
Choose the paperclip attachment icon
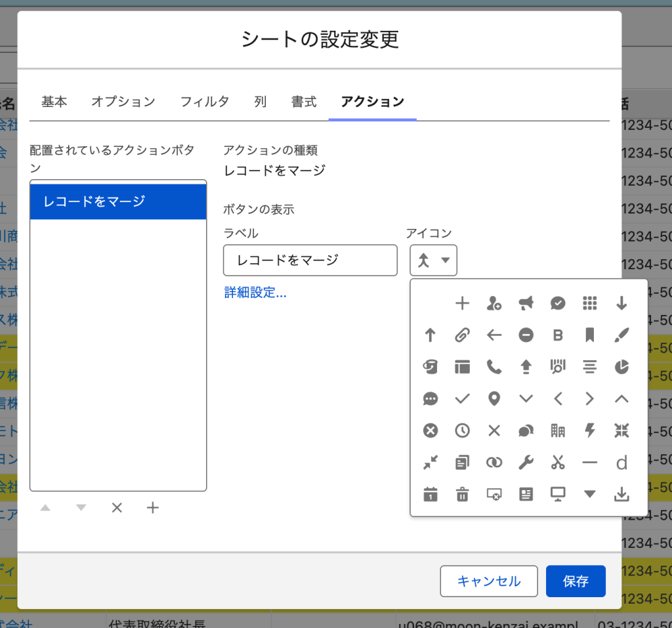(462, 335)
